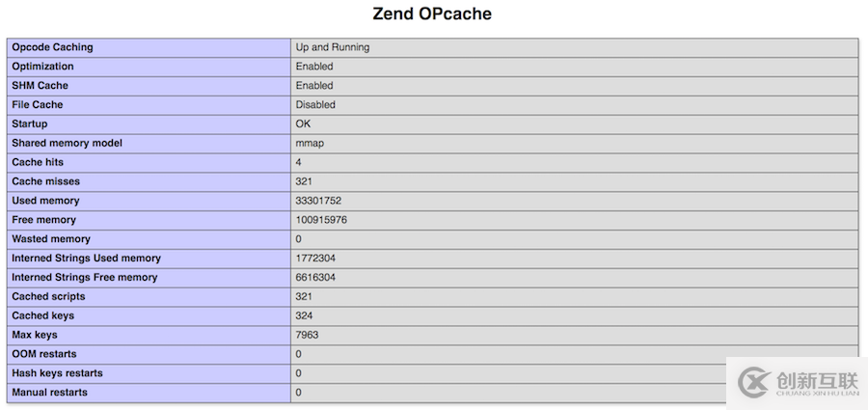Click the Cache hits row label
This screenshot has height=410, width=868.
click(39, 162)
